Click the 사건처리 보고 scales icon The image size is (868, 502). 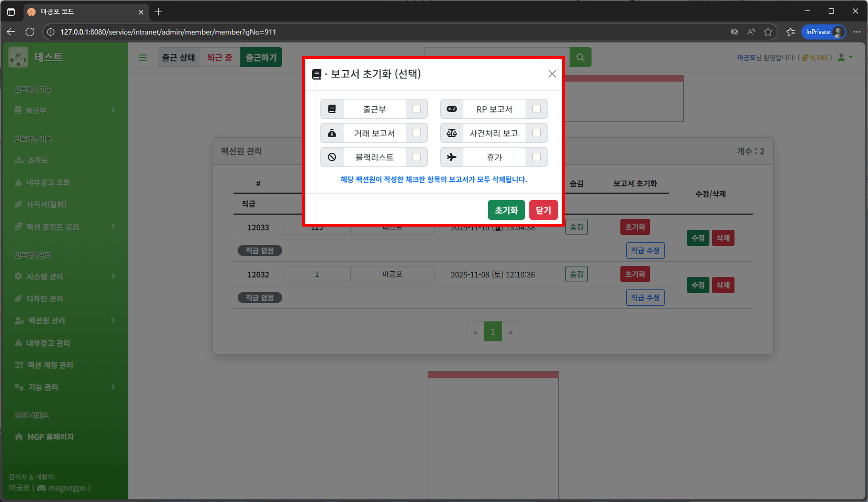click(x=452, y=133)
